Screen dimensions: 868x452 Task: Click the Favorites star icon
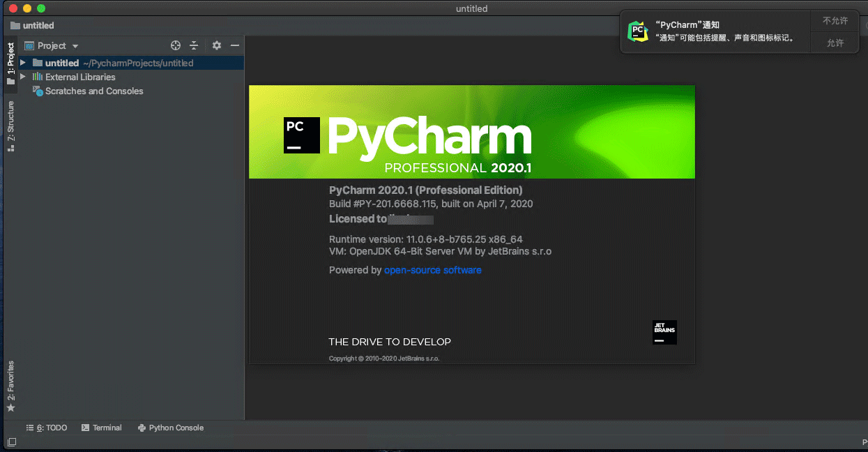point(10,408)
